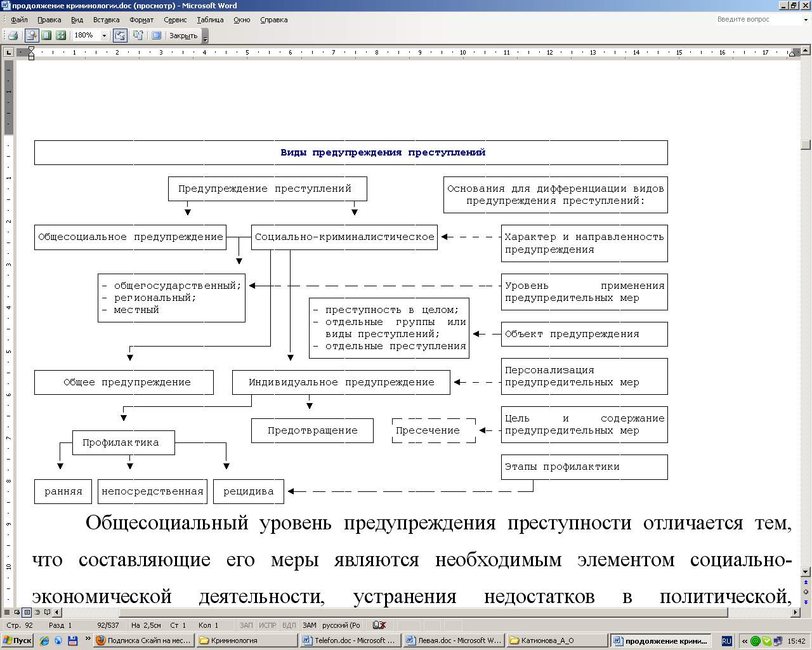Viewport: 812px width, 650px height.
Task: Open the Справка menu
Action: [274, 20]
